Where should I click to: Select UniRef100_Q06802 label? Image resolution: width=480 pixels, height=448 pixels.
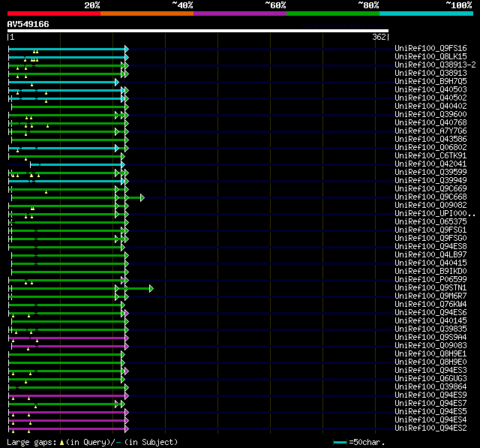click(430, 147)
